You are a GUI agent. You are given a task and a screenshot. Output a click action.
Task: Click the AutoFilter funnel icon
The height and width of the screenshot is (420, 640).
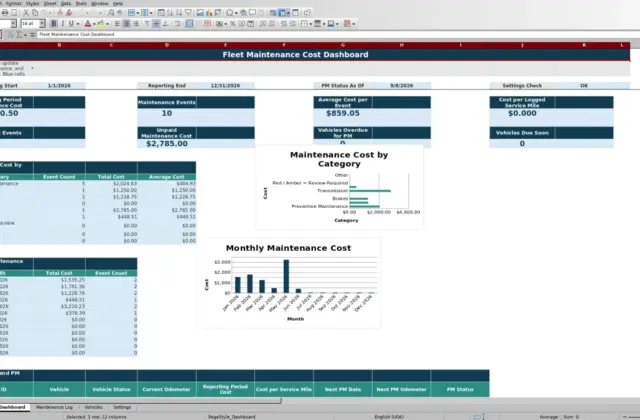[188, 13]
